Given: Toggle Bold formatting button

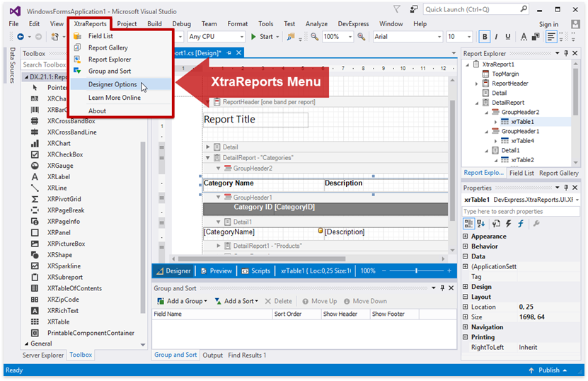Looking at the screenshot, I should coord(485,36).
